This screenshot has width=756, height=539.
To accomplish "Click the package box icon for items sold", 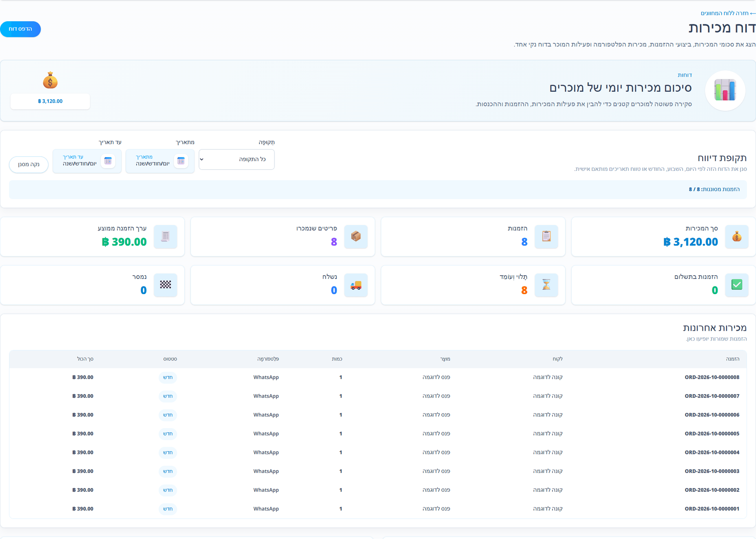I will [356, 237].
